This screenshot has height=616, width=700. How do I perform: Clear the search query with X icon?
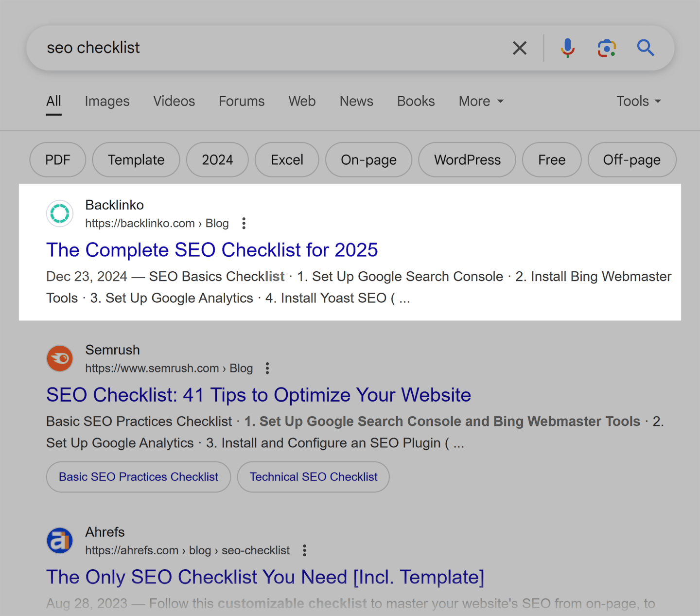click(x=520, y=48)
